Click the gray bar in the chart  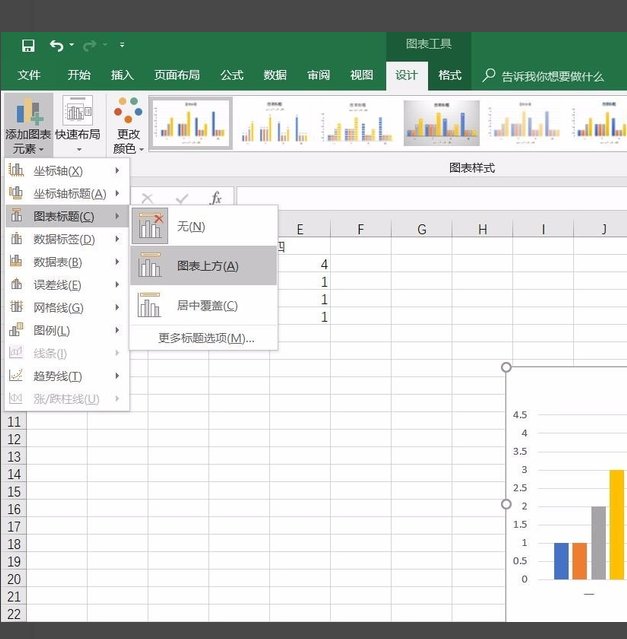[598, 543]
